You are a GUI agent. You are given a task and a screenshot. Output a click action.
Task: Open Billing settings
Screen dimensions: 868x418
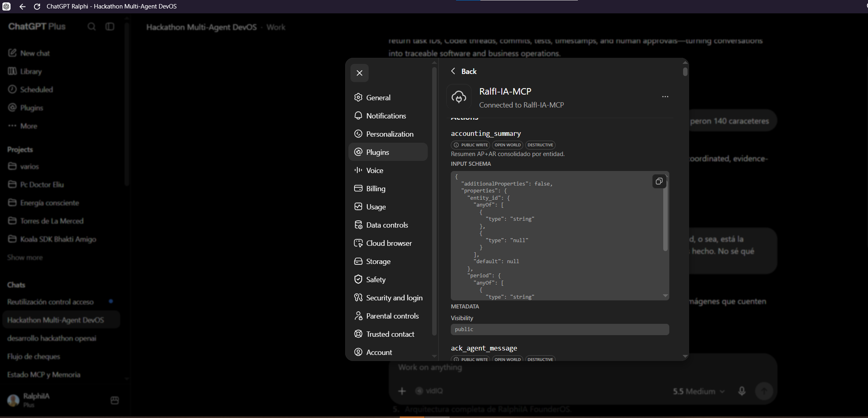click(x=388, y=188)
